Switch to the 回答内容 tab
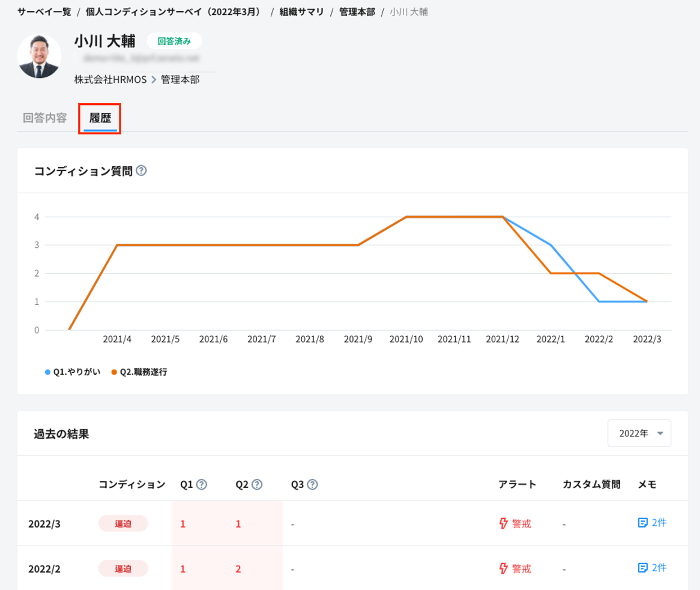 tap(45, 118)
